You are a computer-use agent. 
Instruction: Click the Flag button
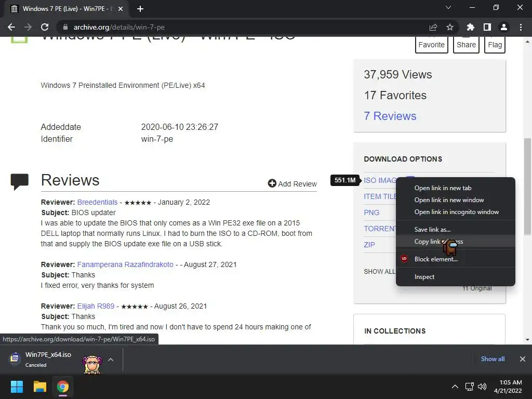[x=495, y=45]
